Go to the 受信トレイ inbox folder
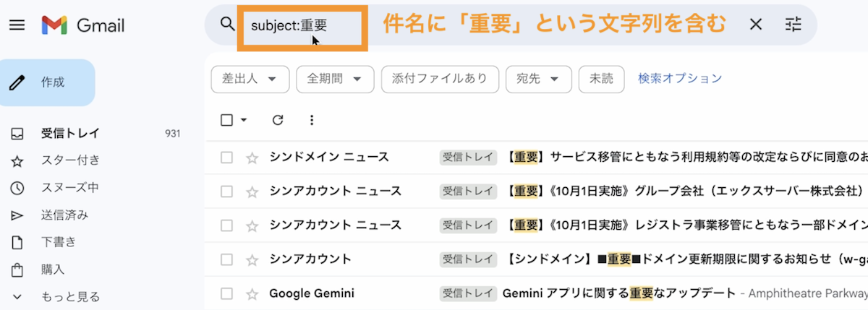 pyautogui.click(x=70, y=134)
